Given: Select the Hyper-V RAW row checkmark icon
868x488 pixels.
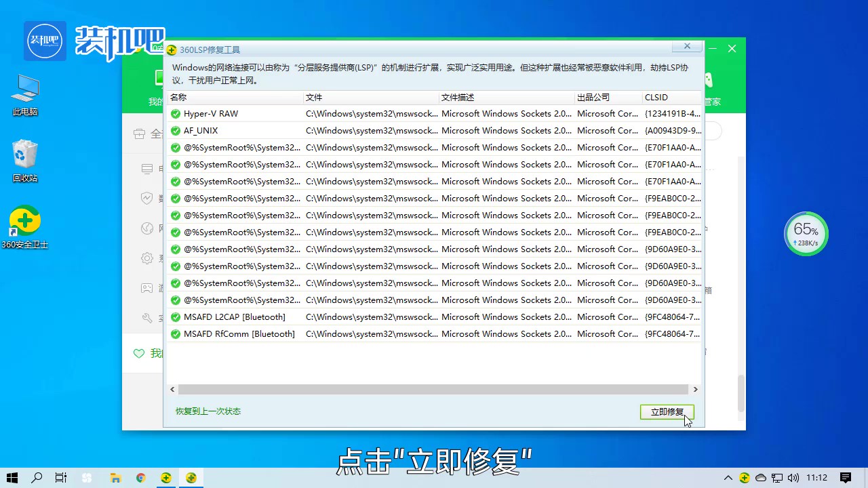Looking at the screenshot, I should click(x=176, y=114).
